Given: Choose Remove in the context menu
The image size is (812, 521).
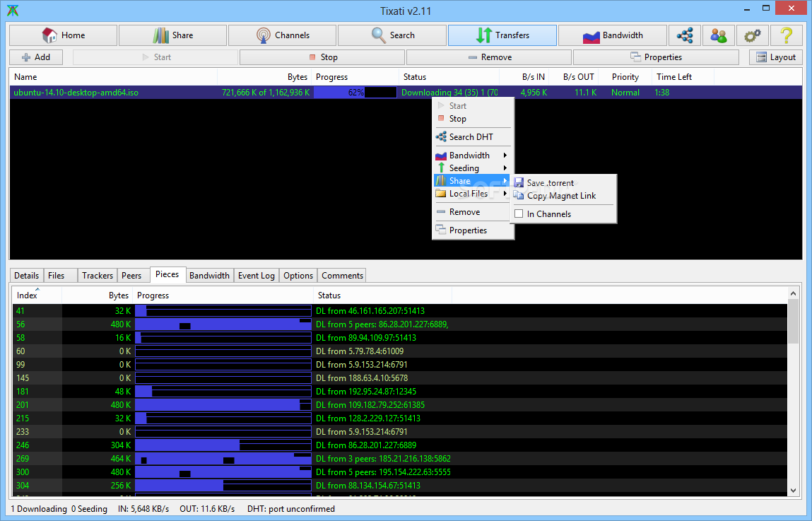Looking at the screenshot, I should [473, 212].
